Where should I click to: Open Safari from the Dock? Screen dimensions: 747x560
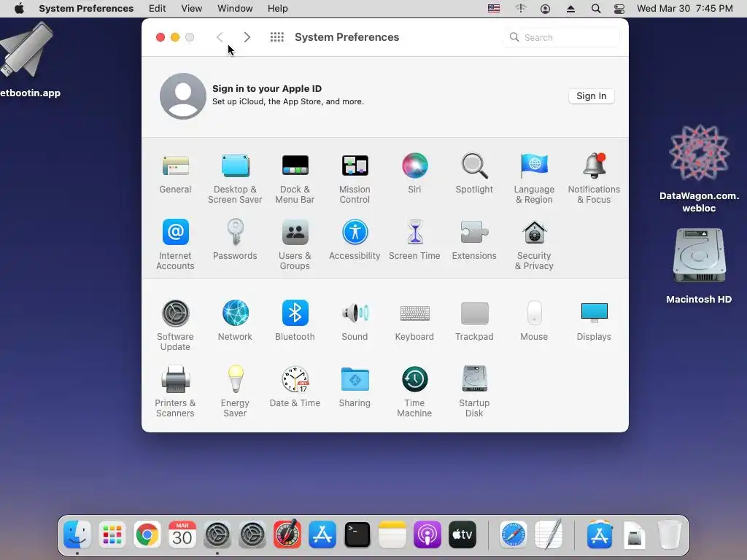click(514, 534)
